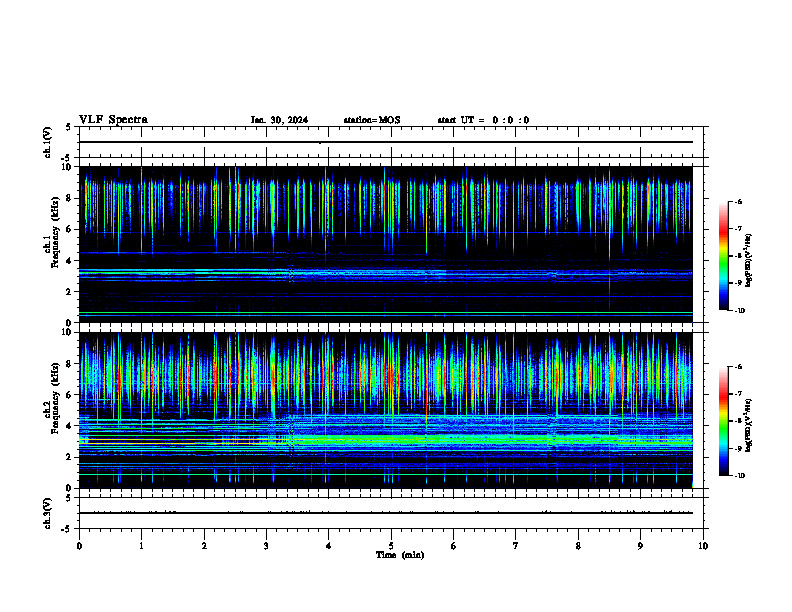Click inside the ch.1 spectrogram panel

tap(386, 244)
